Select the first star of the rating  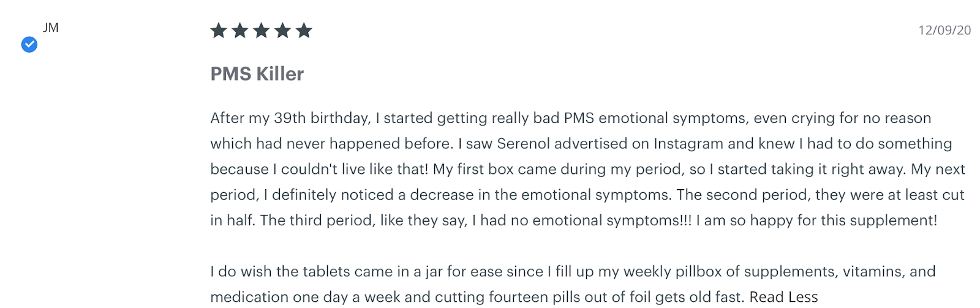click(219, 30)
